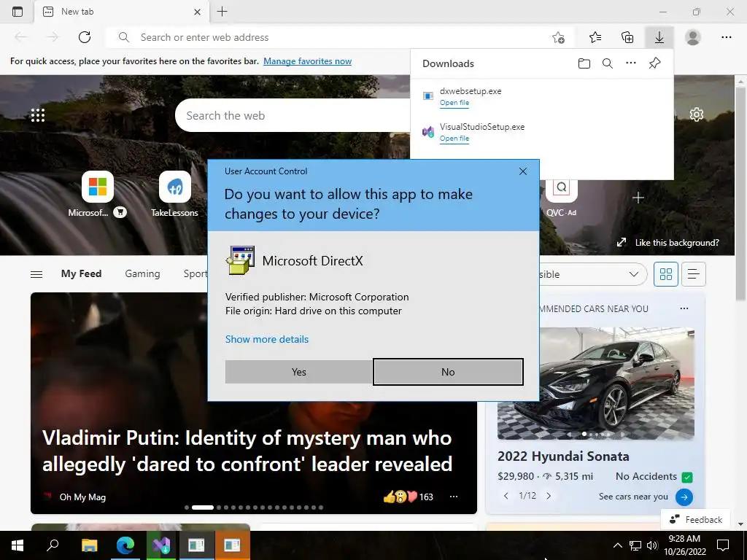The width and height of the screenshot is (747, 560).
Task: Open File Explorer from taskbar
Action: click(x=89, y=545)
